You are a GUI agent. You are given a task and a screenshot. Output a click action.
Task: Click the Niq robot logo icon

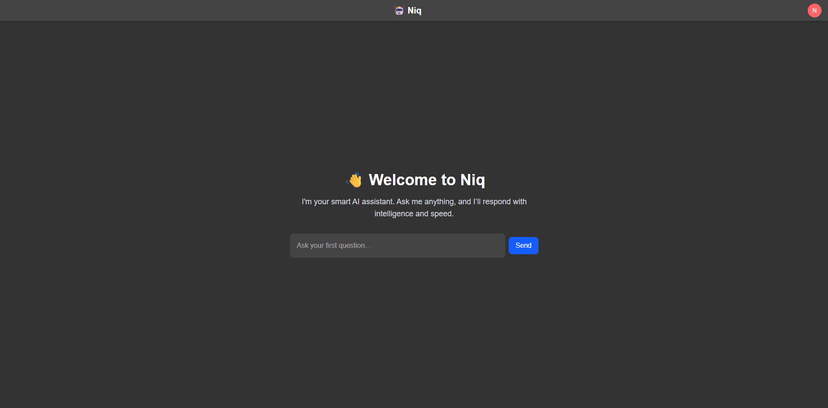pyautogui.click(x=399, y=11)
